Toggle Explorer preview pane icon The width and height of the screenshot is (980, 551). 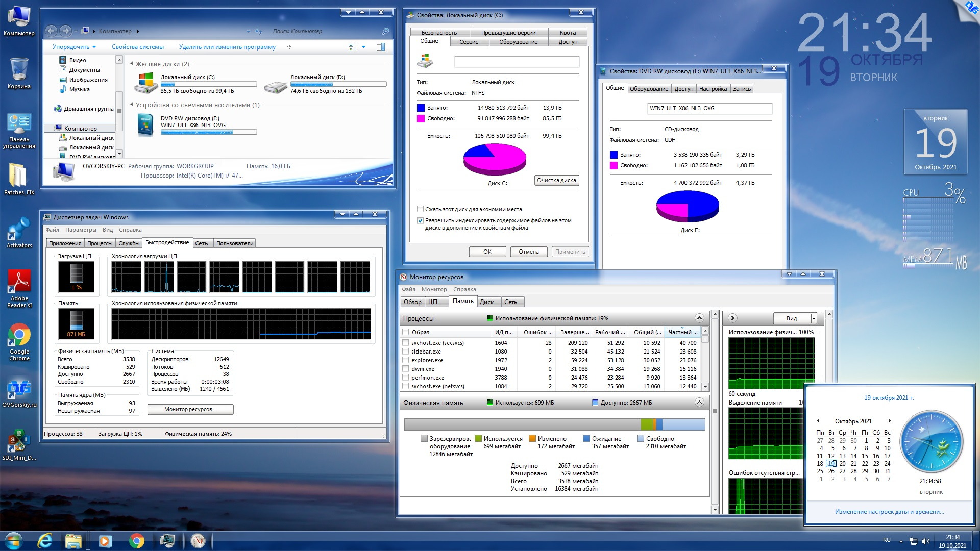pyautogui.click(x=380, y=47)
